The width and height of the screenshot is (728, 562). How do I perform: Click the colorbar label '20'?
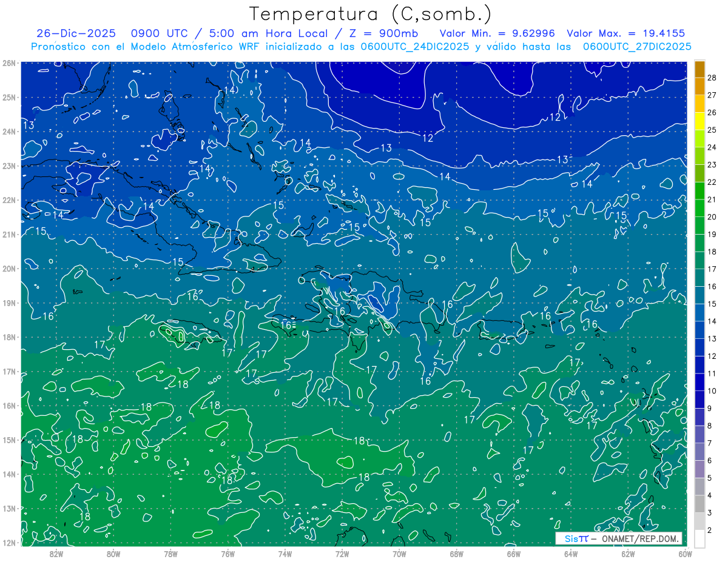pos(712,217)
